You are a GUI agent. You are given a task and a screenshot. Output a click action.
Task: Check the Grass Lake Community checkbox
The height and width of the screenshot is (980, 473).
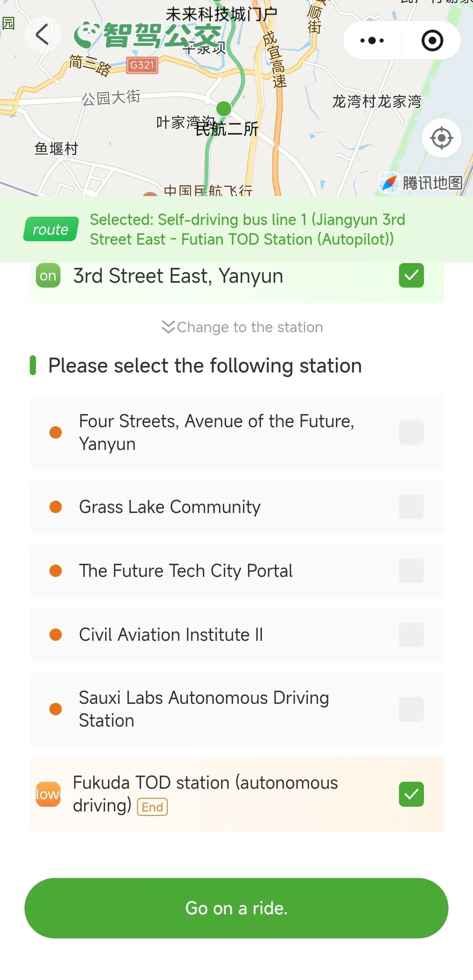coord(411,507)
